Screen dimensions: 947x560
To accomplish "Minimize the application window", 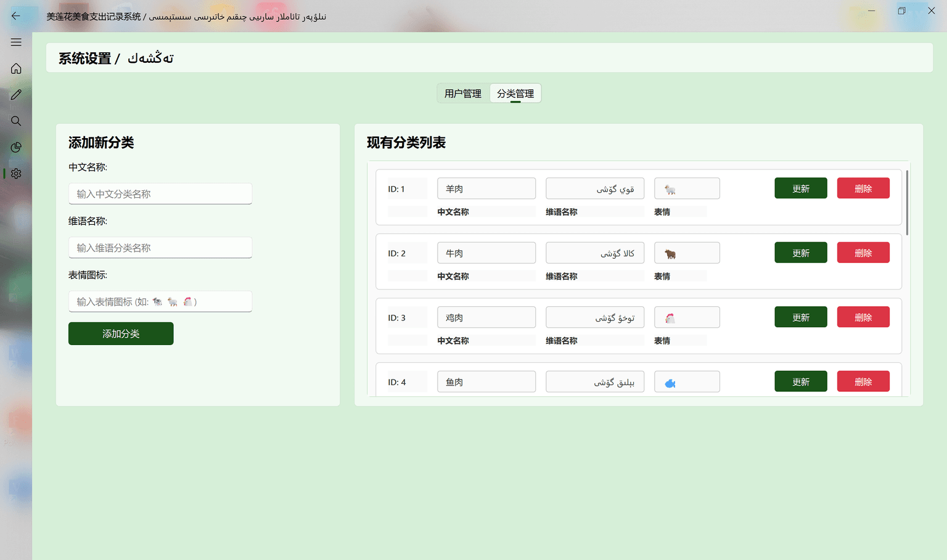I will (x=871, y=10).
